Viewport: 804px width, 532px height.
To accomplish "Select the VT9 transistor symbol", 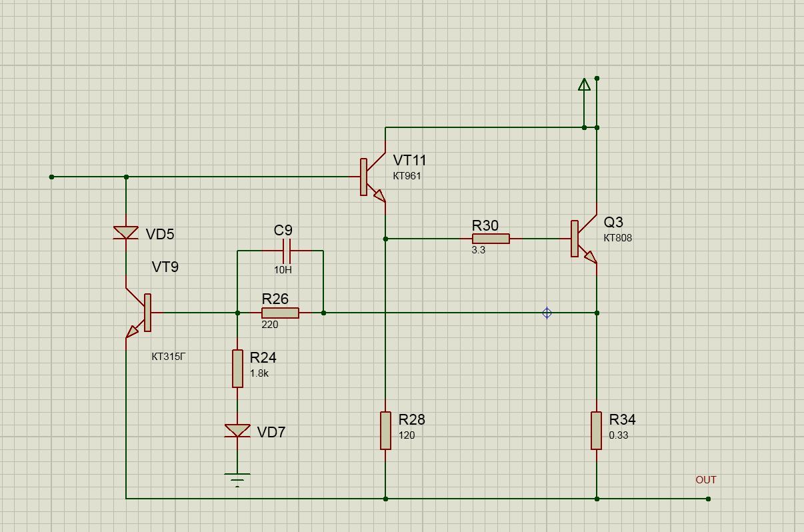I will [139, 313].
